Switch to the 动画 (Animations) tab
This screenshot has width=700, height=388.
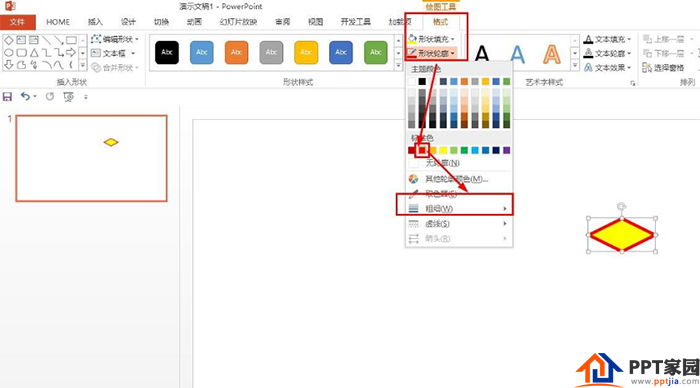click(x=194, y=22)
